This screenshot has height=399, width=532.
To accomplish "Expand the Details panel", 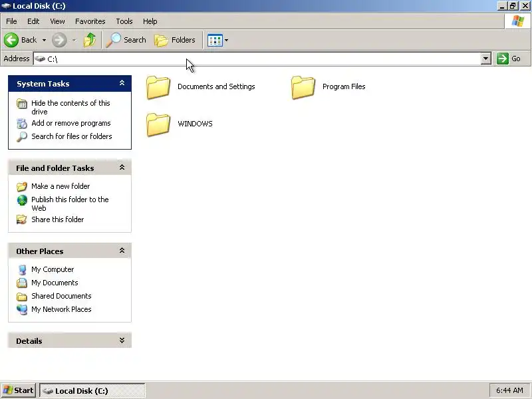I will coord(122,340).
